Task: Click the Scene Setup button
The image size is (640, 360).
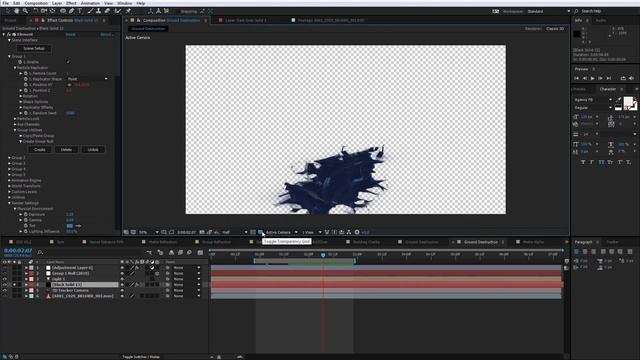Action: pyautogui.click(x=34, y=48)
